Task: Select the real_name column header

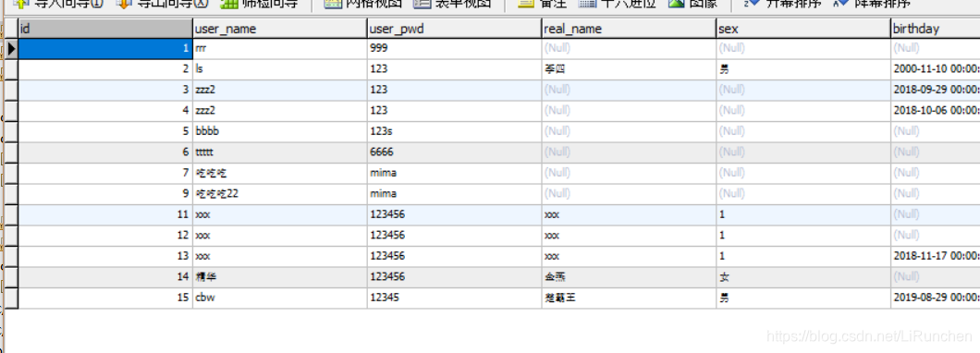Action: 628,29
